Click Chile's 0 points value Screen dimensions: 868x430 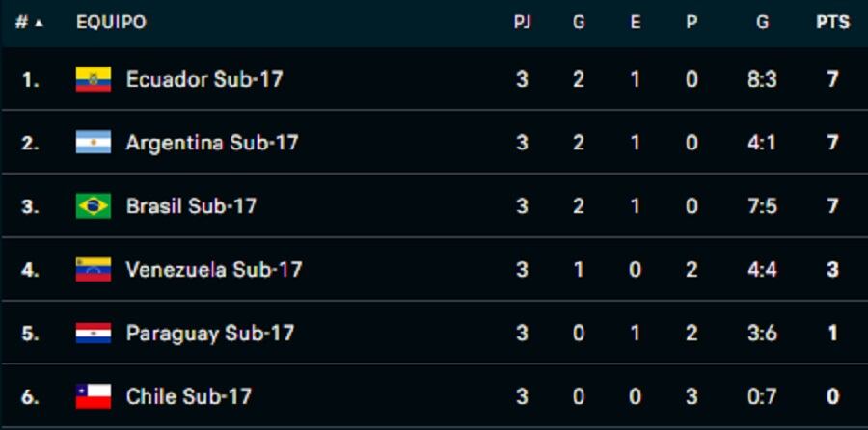pyautogui.click(x=832, y=397)
